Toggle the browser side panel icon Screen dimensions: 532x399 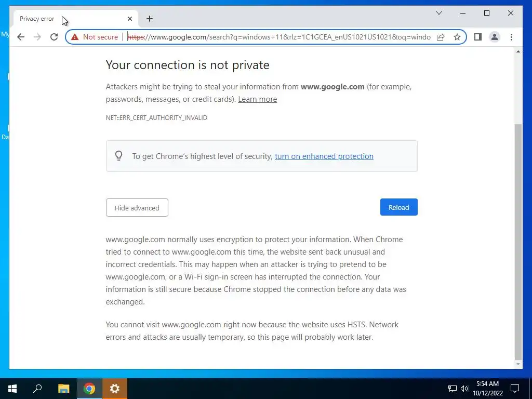(x=478, y=37)
